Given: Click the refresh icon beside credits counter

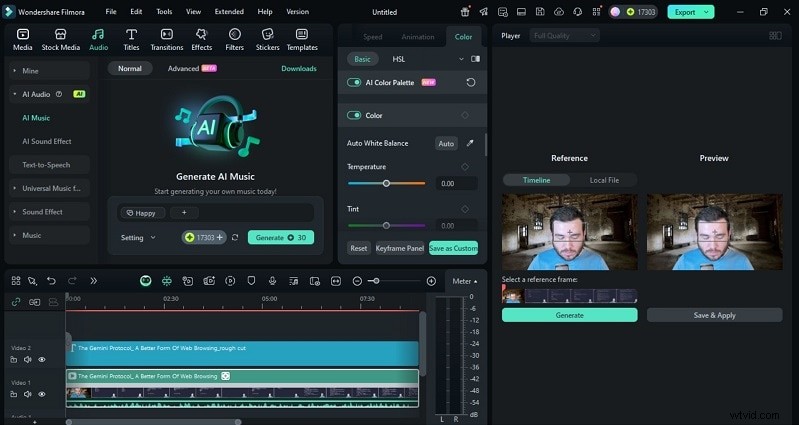Looking at the screenshot, I should point(235,237).
